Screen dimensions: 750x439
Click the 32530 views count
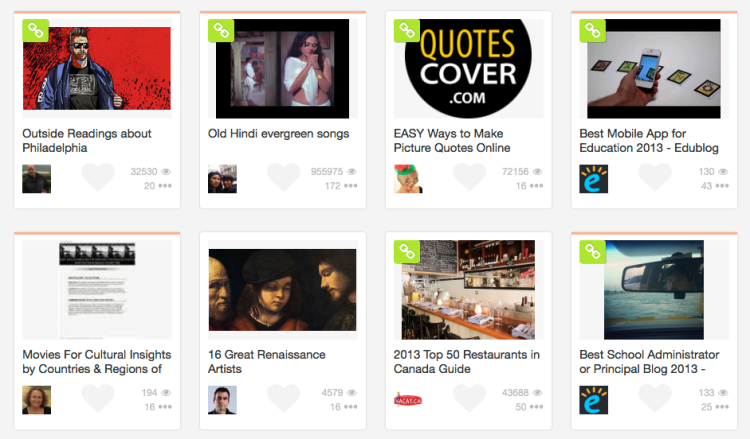[144, 172]
